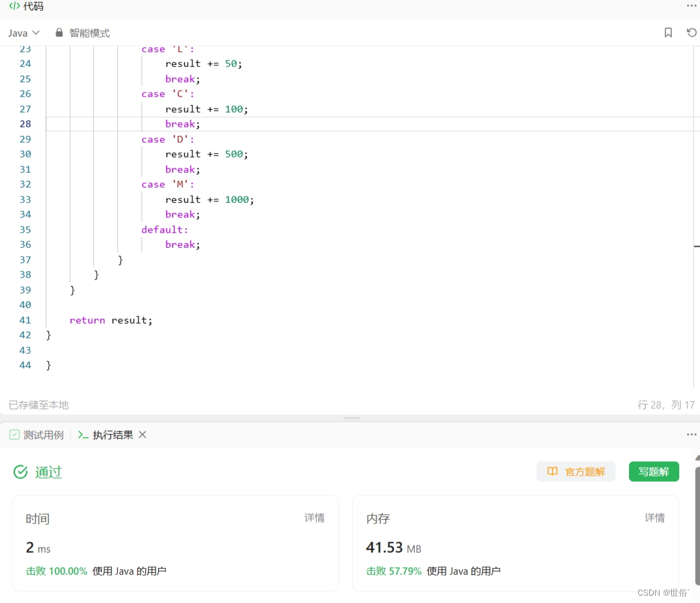Open the result panel more-options menu
Screen dimensions: 700x603
(691, 434)
